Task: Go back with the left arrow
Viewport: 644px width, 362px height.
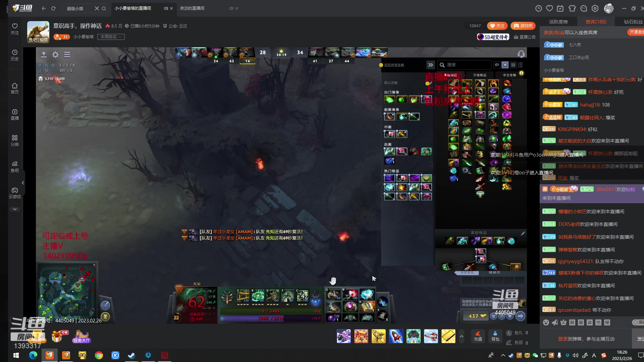Action: point(44,8)
